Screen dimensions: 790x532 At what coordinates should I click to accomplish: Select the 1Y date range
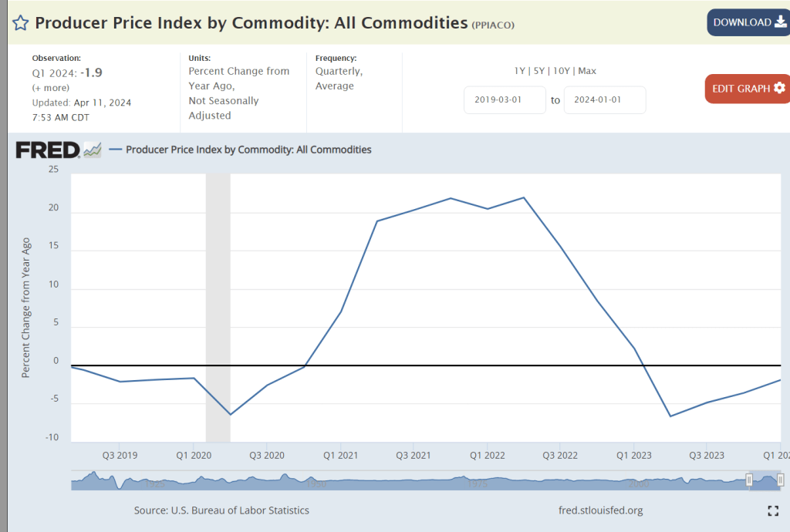(x=521, y=71)
